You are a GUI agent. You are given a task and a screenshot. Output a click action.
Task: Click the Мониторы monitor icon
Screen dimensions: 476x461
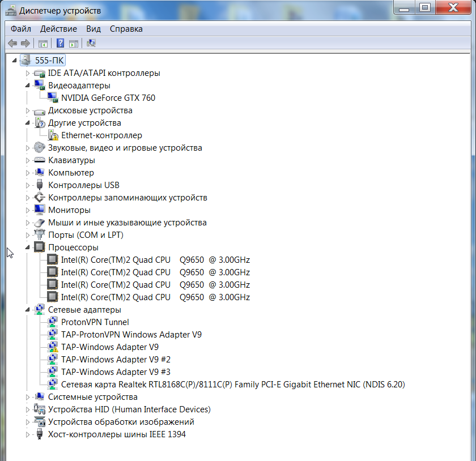coord(39,210)
